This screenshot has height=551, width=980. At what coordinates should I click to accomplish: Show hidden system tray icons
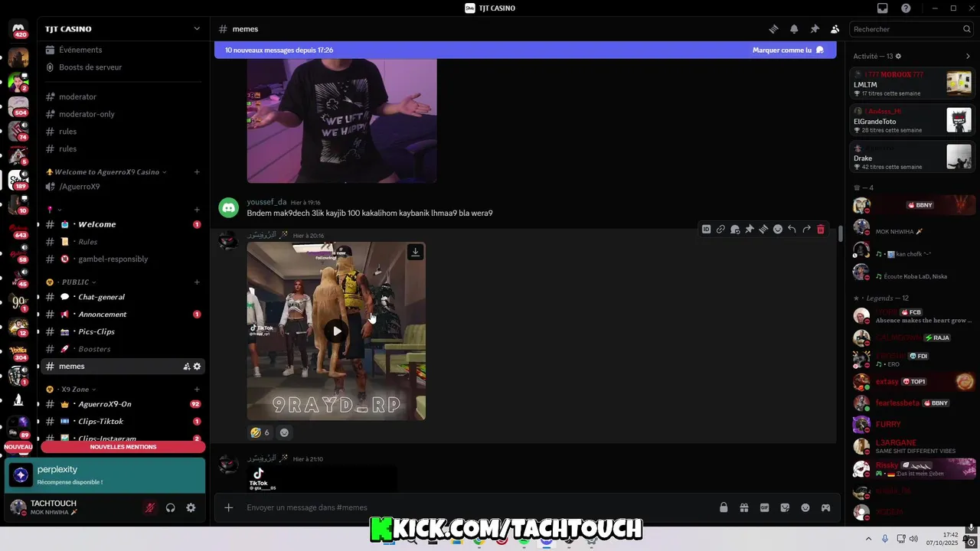click(868, 539)
